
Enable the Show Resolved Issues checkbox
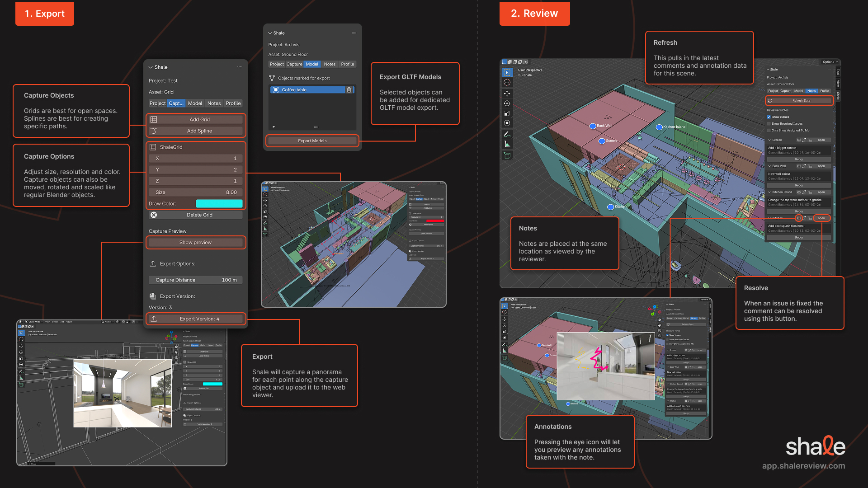(x=769, y=124)
